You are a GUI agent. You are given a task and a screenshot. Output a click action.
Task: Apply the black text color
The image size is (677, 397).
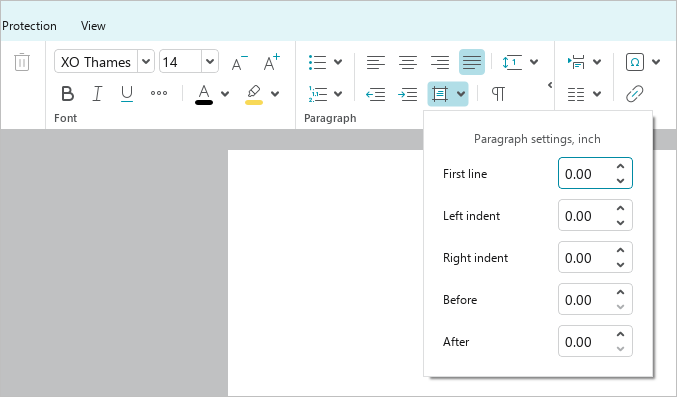(x=204, y=94)
